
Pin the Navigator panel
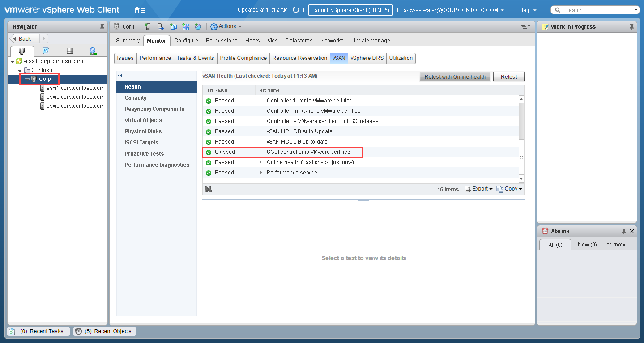coord(102,27)
